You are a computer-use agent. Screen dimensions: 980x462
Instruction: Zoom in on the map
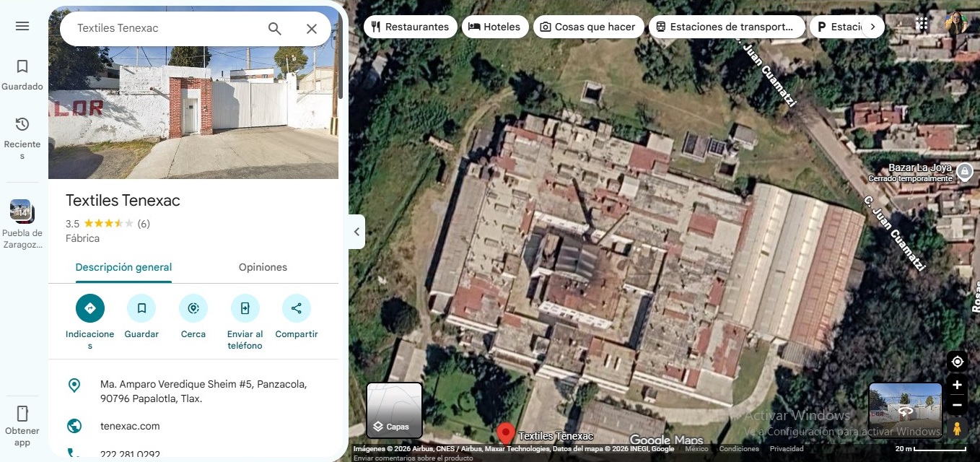958,385
